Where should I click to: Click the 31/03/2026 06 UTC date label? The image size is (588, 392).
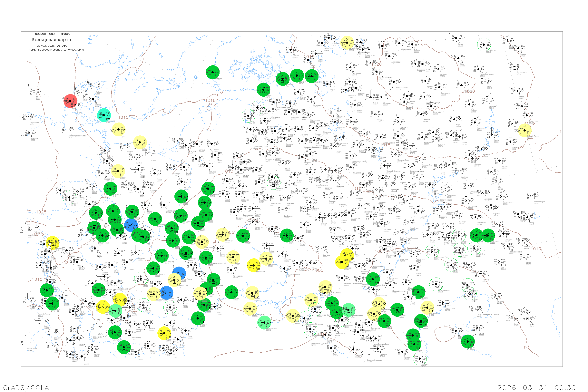coord(52,46)
